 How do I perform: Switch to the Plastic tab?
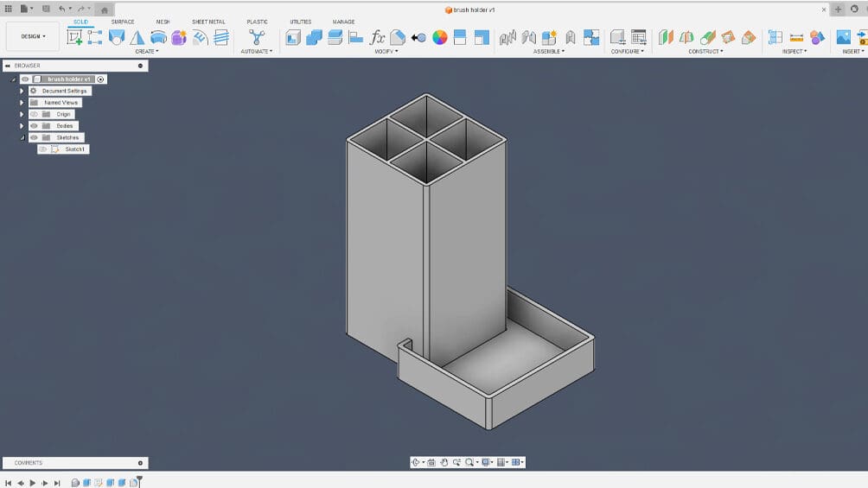257,22
